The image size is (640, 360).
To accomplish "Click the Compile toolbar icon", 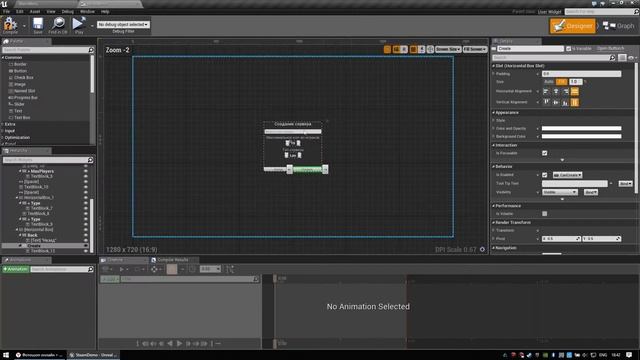I will click(x=10, y=24).
